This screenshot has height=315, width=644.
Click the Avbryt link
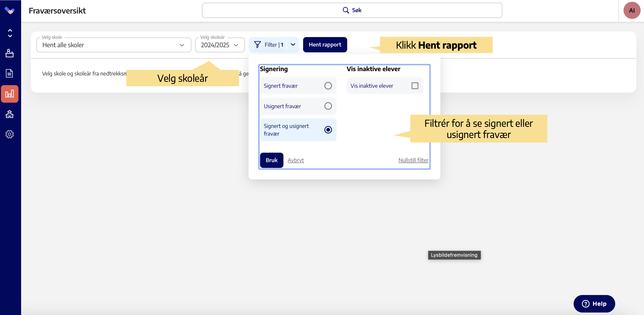[x=296, y=160]
